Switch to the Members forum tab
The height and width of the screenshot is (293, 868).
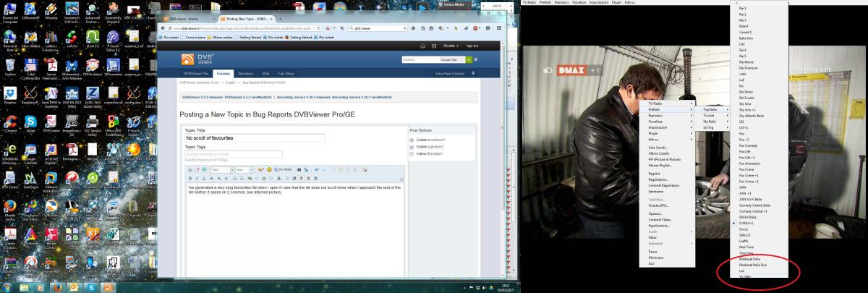(x=246, y=73)
